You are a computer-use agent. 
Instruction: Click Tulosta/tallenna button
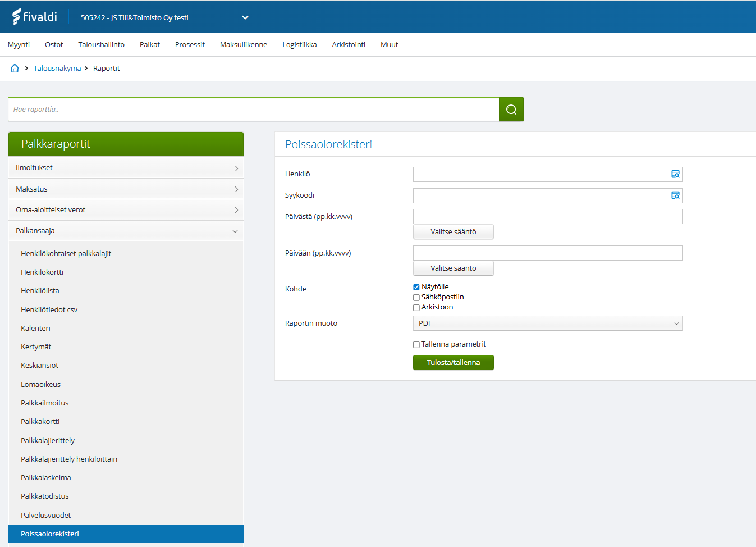[453, 363]
